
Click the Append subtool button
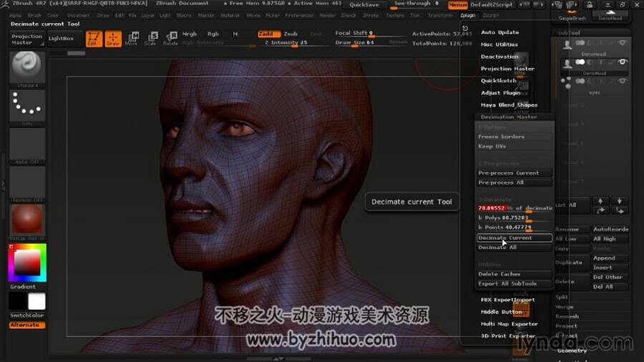coord(610,258)
